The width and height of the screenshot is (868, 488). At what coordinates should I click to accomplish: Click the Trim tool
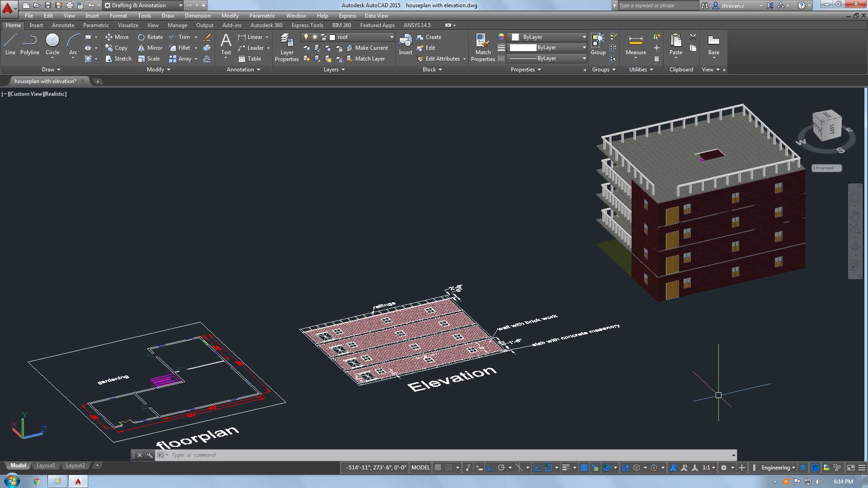[x=179, y=37]
